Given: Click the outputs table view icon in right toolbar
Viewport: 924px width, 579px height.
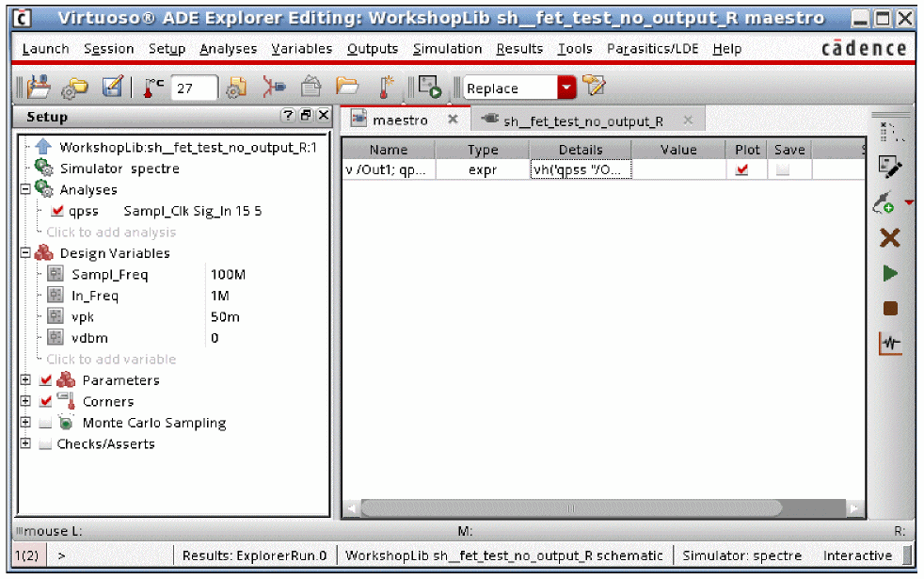Looking at the screenshot, I should (x=890, y=133).
